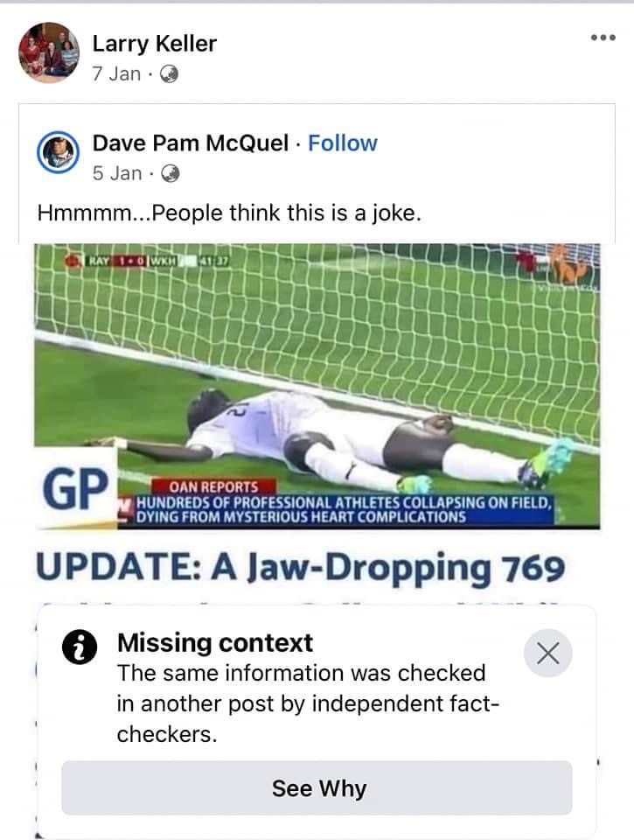Open Larry Keller's profile name link

point(154,44)
